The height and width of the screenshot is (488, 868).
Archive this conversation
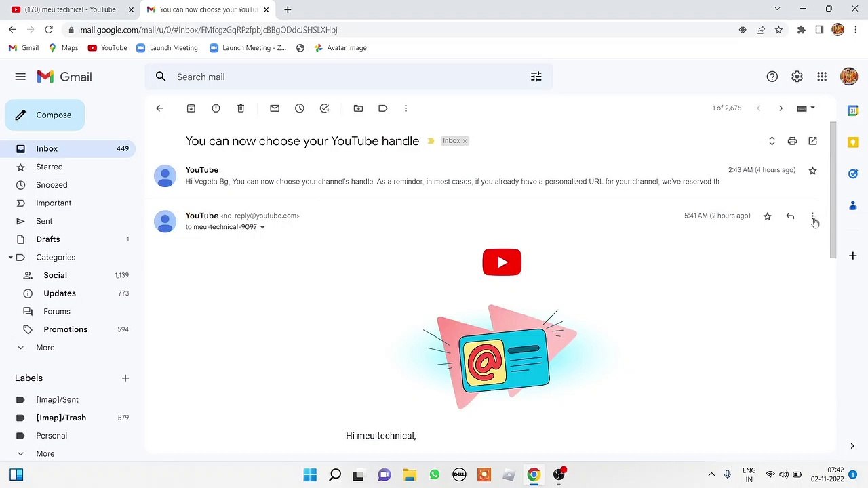click(x=191, y=108)
